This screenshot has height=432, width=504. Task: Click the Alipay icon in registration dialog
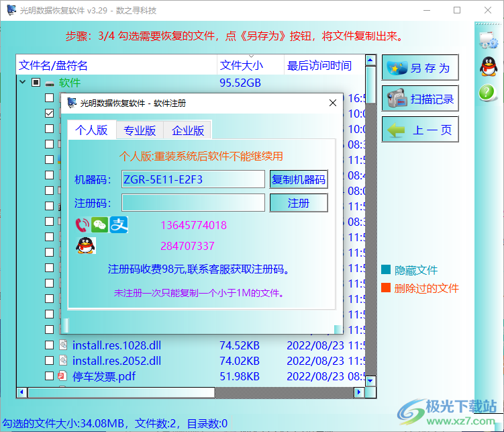click(x=119, y=224)
